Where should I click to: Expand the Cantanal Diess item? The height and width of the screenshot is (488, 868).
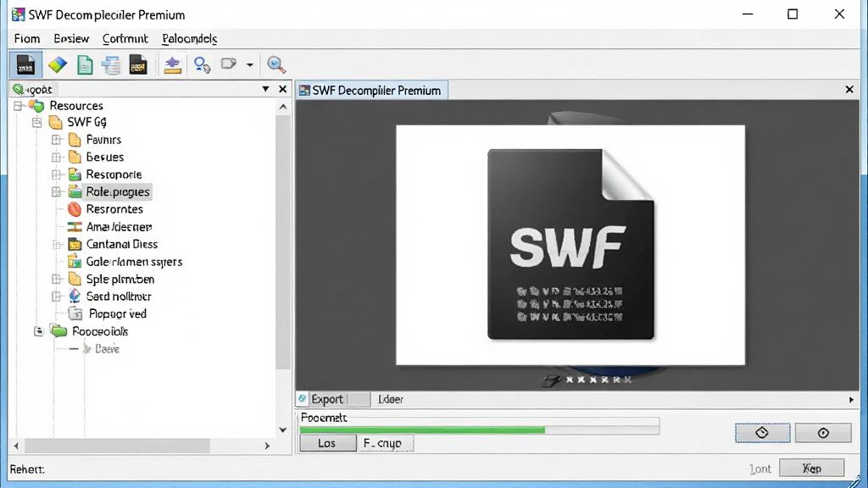(x=56, y=244)
